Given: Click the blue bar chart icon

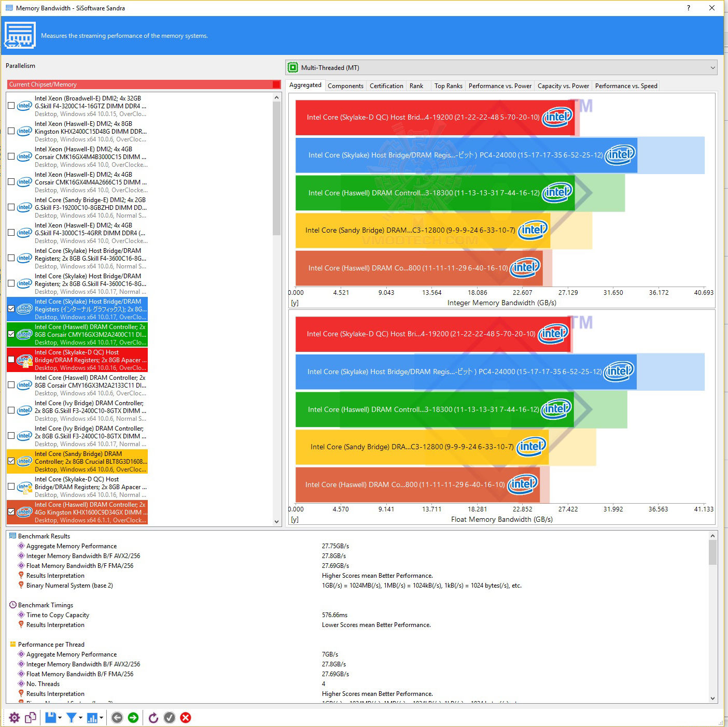Looking at the screenshot, I should 92,718.
